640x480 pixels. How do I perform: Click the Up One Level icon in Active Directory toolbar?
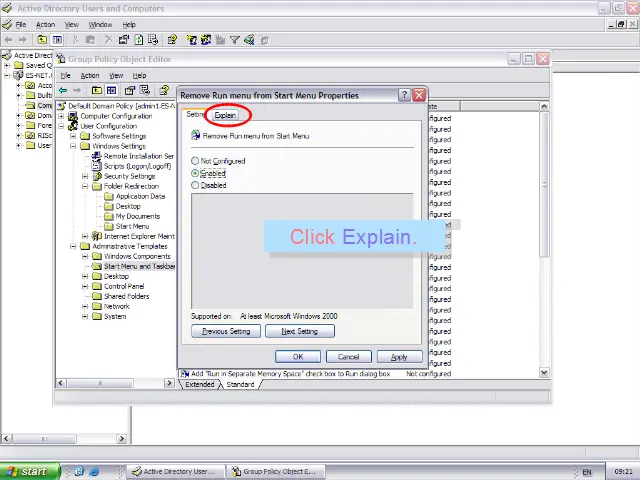pyautogui.click(x=42, y=40)
